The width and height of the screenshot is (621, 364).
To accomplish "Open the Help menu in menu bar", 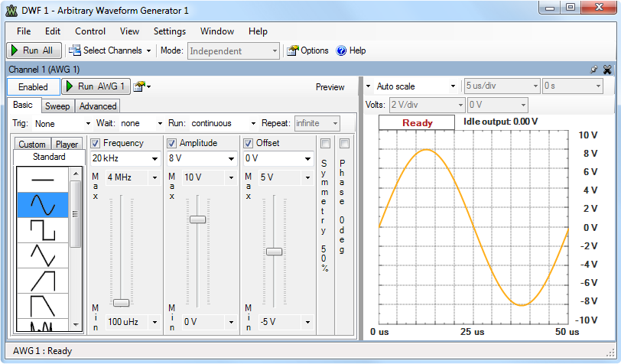I will click(258, 31).
